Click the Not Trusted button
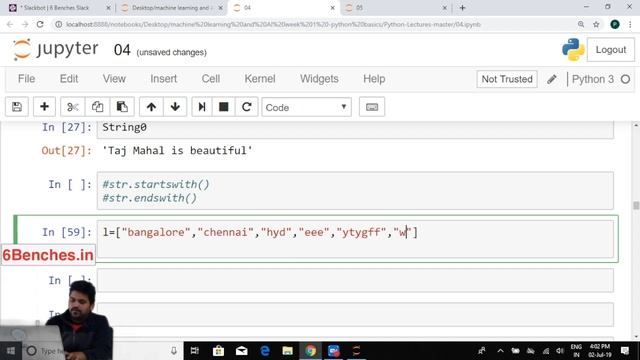 point(507,79)
